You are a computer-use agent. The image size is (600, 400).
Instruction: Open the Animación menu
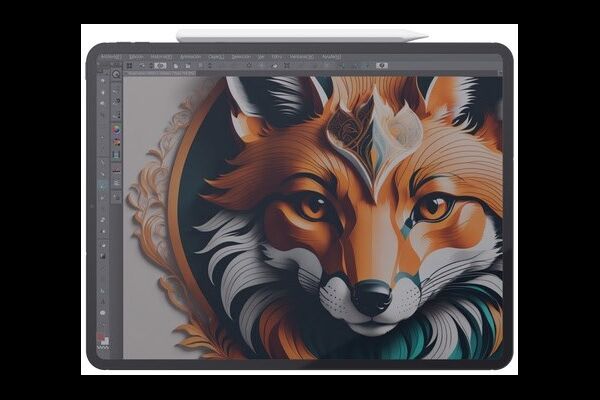click(190, 57)
